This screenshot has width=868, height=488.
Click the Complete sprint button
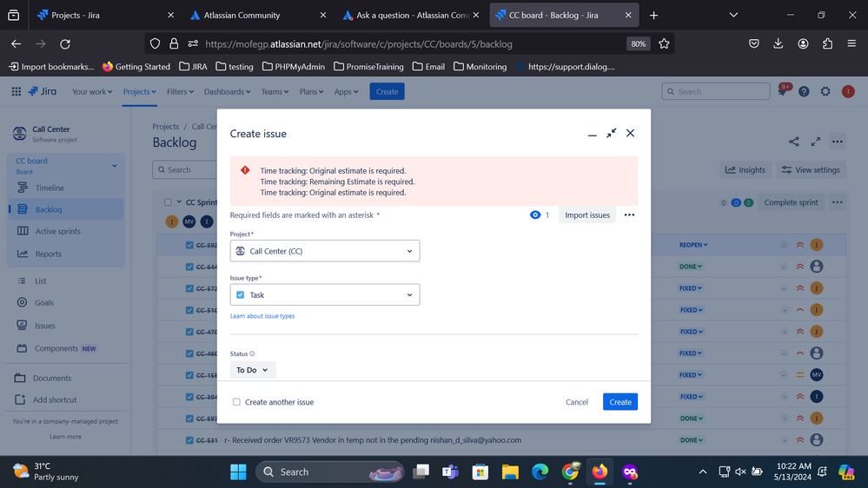coord(791,202)
